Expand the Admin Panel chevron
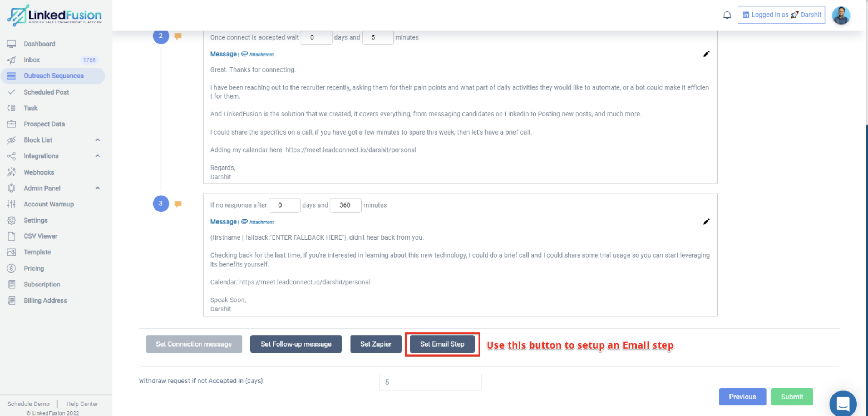 click(x=97, y=188)
